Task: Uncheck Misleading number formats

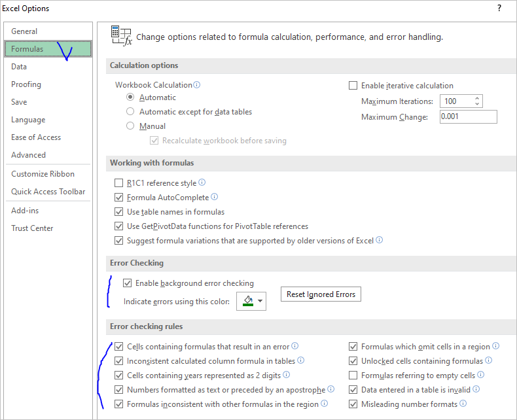Action: [353, 404]
